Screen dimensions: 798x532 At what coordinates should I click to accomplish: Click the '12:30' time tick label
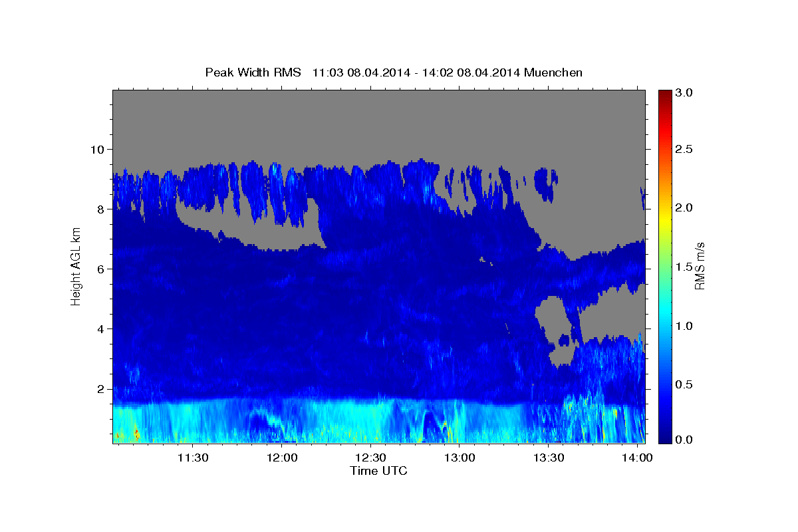tap(370, 459)
